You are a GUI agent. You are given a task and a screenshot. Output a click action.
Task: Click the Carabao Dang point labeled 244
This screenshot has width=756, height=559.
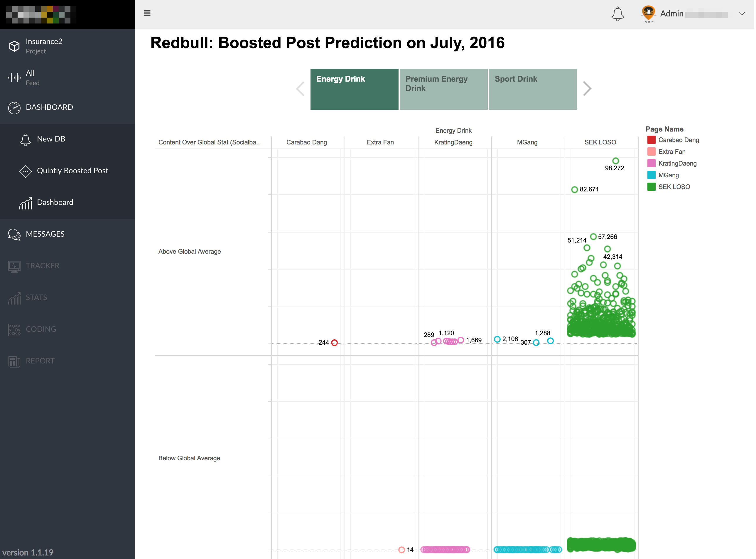[x=335, y=344]
